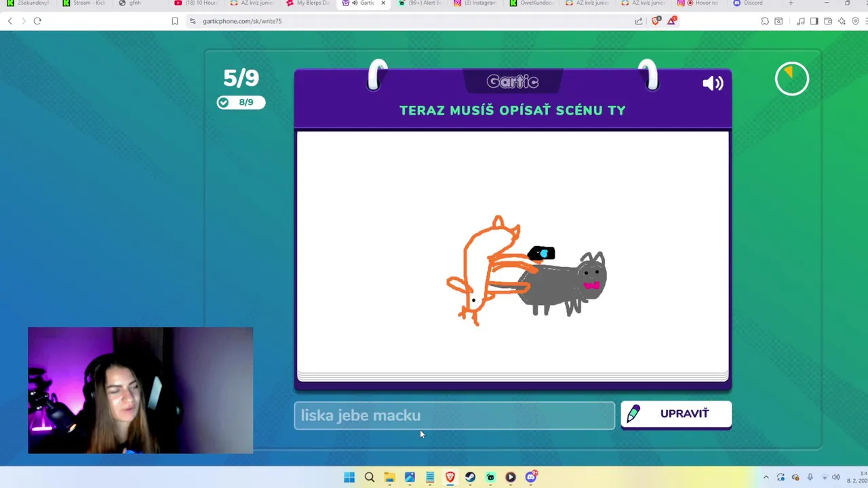Switch to the '(3) Instagram' tab
This screenshot has height=488, width=868.
coord(476,3)
